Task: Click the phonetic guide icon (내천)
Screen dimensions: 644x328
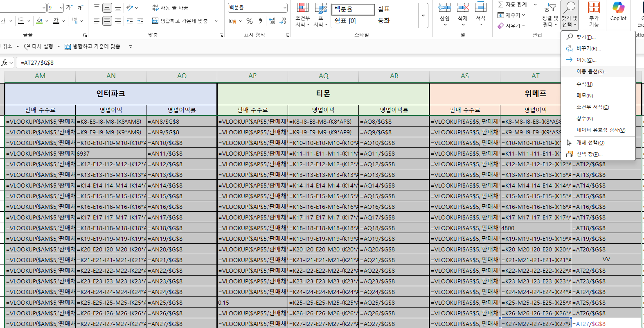Action: click(74, 20)
